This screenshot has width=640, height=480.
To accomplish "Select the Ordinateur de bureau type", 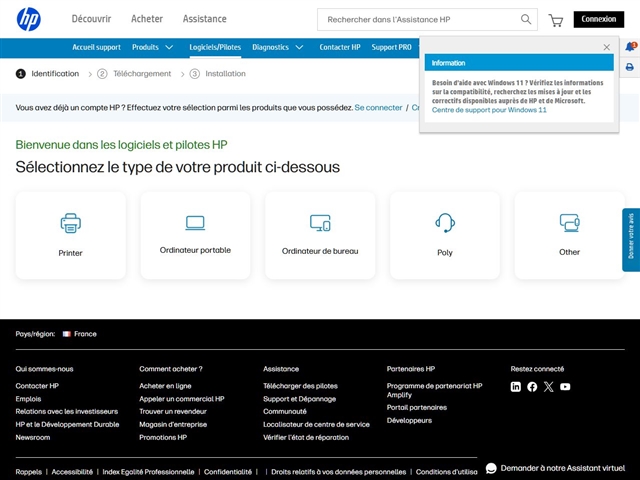I will [x=320, y=236].
